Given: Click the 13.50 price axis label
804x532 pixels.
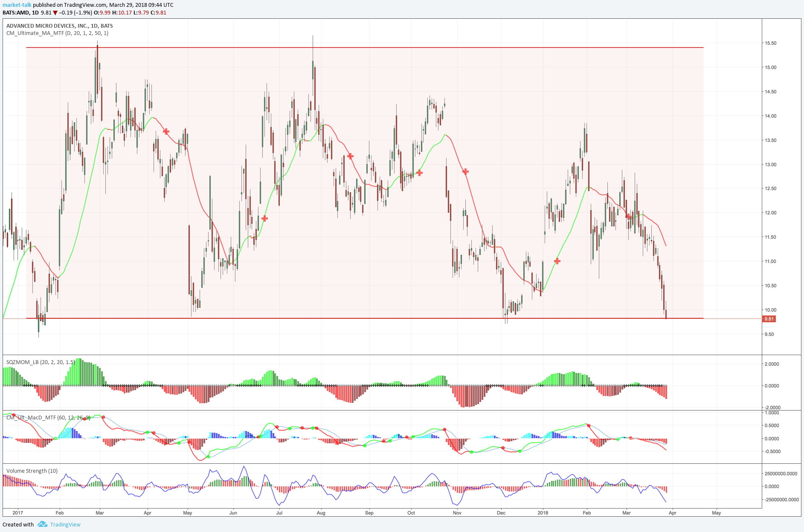Looking at the screenshot, I should [x=770, y=140].
